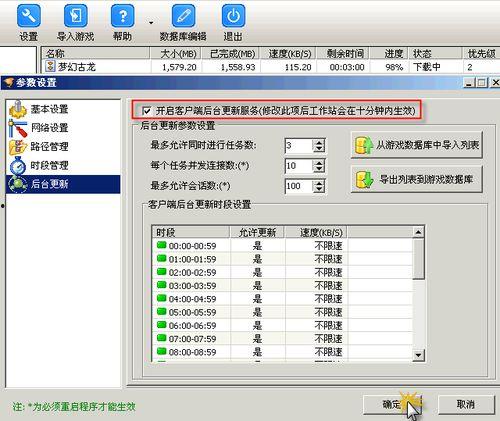Open the 帮助 question-mark icon
The width and height of the screenshot is (500, 421).
pyautogui.click(x=122, y=15)
